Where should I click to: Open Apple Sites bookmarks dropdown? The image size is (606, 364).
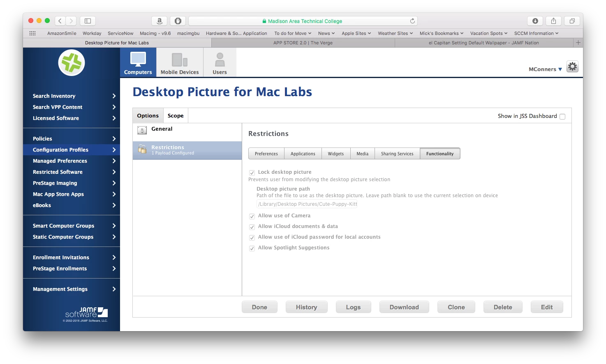(x=356, y=33)
